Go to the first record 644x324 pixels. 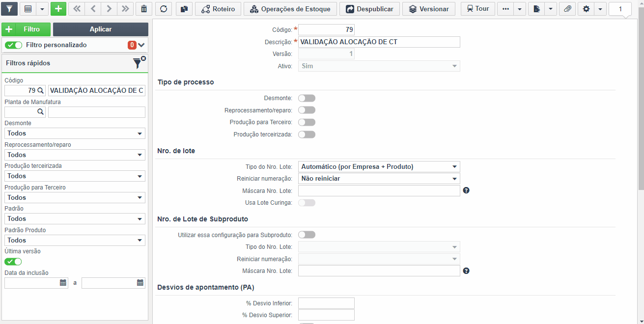(x=77, y=9)
